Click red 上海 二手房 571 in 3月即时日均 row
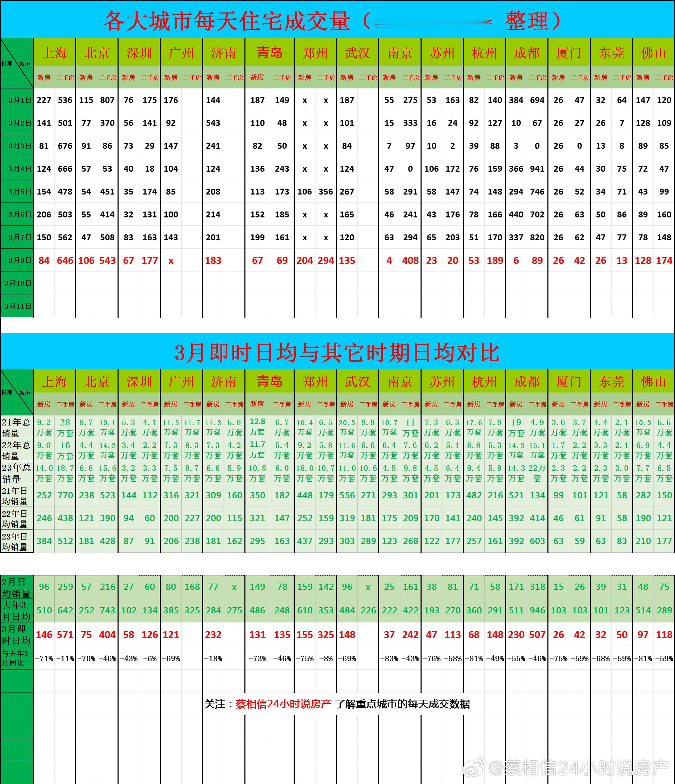Viewport: 675px width, 784px height. tap(65, 635)
